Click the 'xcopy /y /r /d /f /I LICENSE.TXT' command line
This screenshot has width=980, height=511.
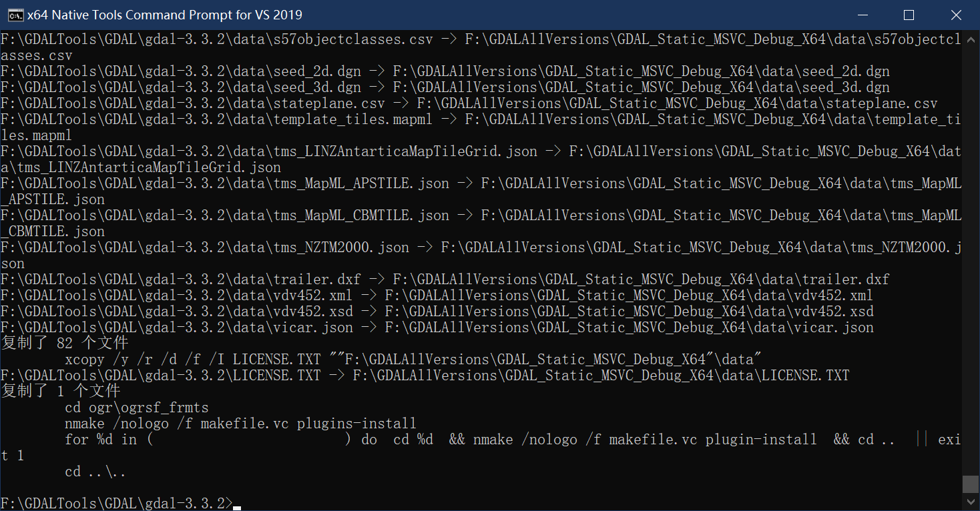pyautogui.click(x=413, y=359)
